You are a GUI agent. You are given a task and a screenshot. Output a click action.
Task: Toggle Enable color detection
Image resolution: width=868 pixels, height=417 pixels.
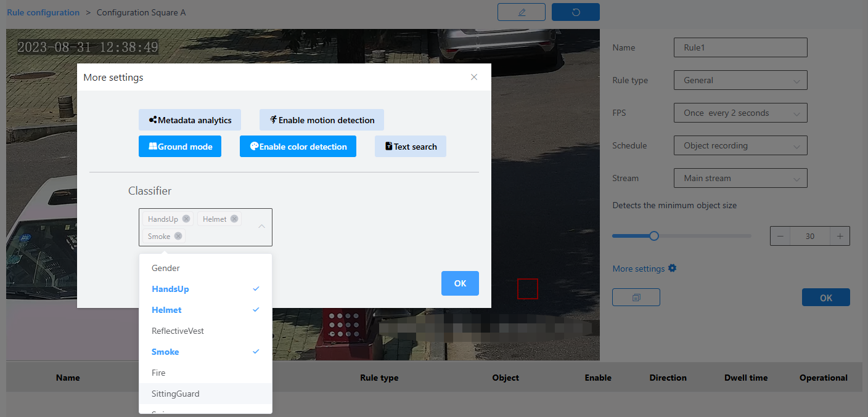[298, 147]
